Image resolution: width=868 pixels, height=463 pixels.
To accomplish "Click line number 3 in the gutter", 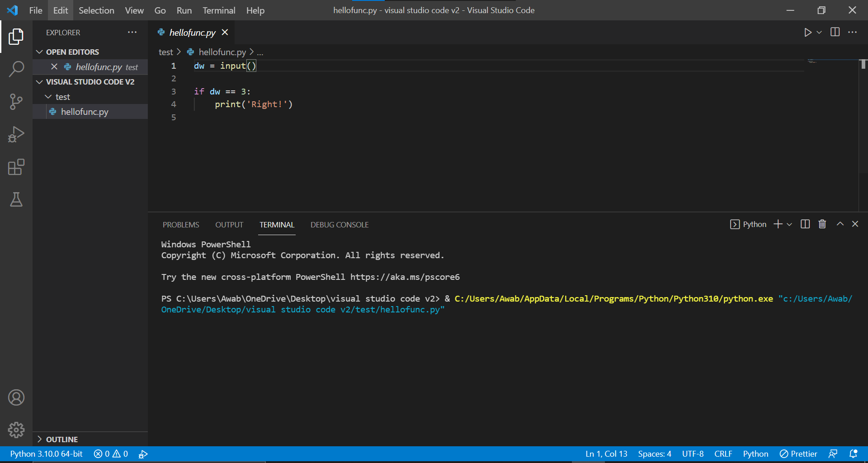I will [174, 92].
